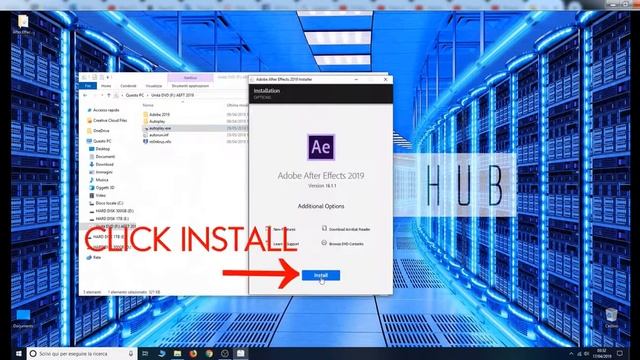Click Explorer up-folder arrow
Screen dimensions: 640x360
(x=109, y=95)
